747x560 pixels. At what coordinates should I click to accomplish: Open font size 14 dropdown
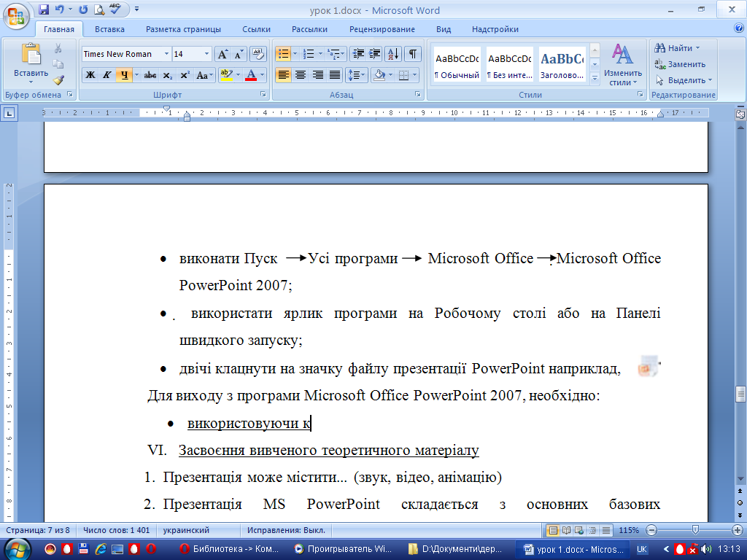coord(206,54)
